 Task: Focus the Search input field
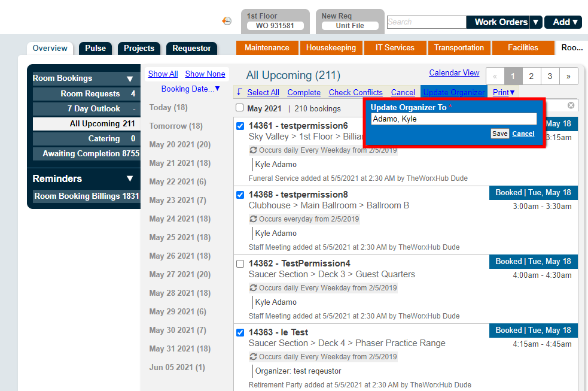(x=426, y=22)
